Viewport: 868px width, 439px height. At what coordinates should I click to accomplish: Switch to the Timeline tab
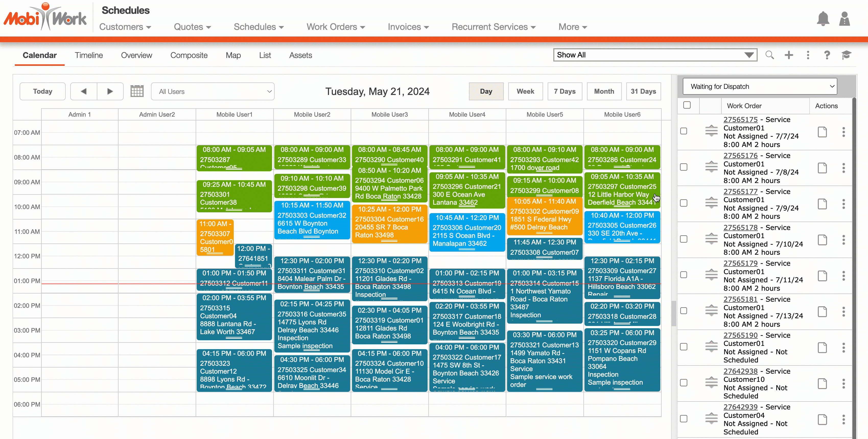89,55
